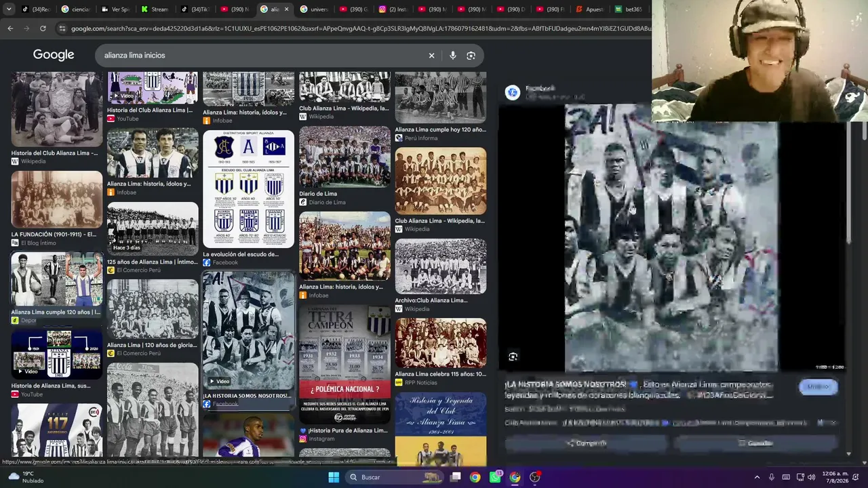Go to the Google homepage via logo
Image resolution: width=868 pixels, height=488 pixels.
(54, 55)
